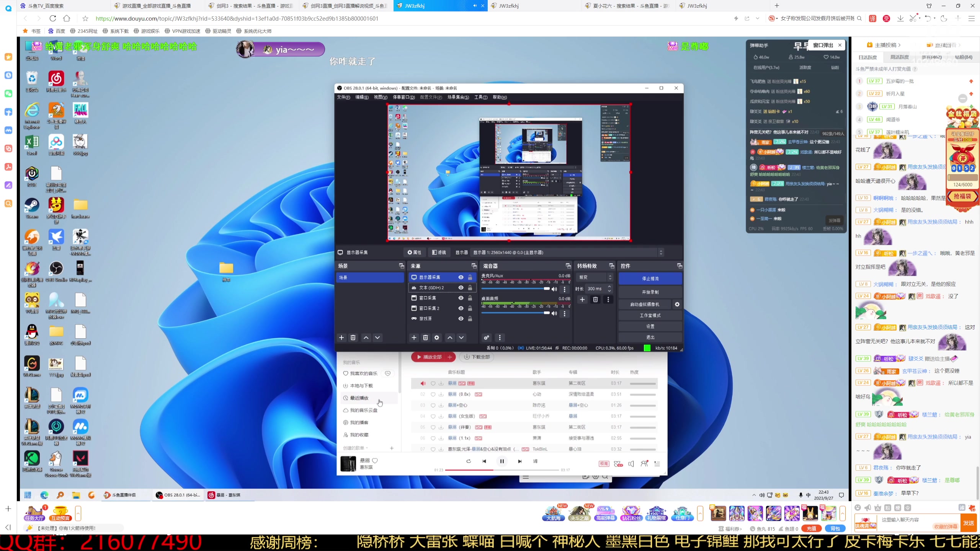This screenshot has width=980, height=551.
Task: Add a scene transition with plus button
Action: coord(582,300)
